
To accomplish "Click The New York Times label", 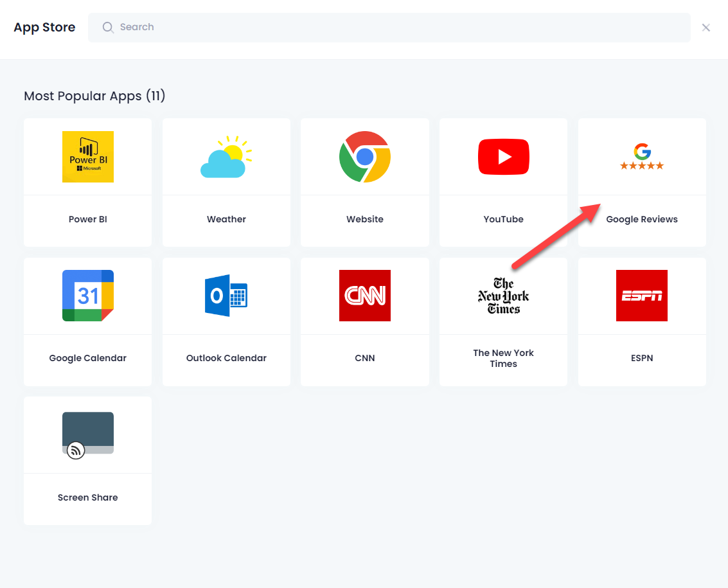I will coord(503,358).
